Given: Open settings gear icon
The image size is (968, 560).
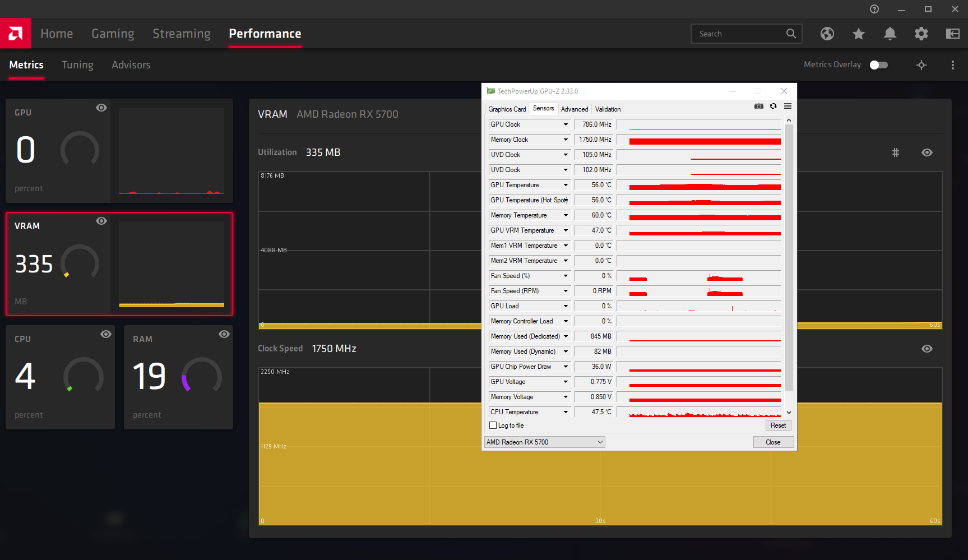Looking at the screenshot, I should click(921, 34).
